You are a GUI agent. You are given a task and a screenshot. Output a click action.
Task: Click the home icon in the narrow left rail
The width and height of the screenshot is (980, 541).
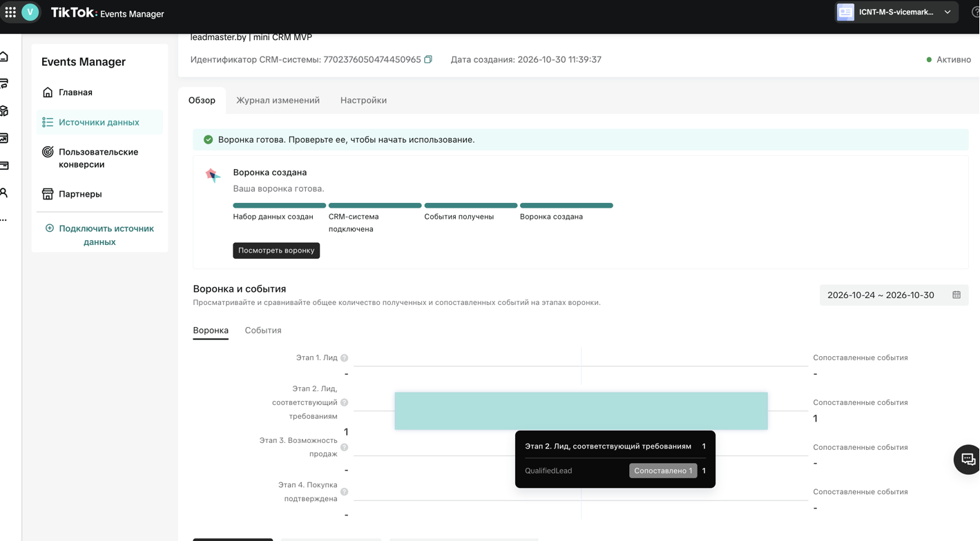click(4, 57)
